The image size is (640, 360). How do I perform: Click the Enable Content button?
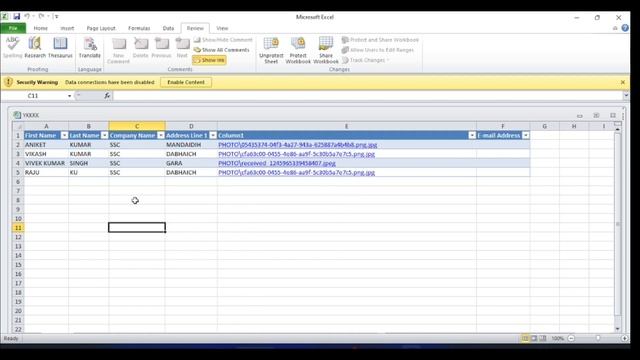[186, 82]
